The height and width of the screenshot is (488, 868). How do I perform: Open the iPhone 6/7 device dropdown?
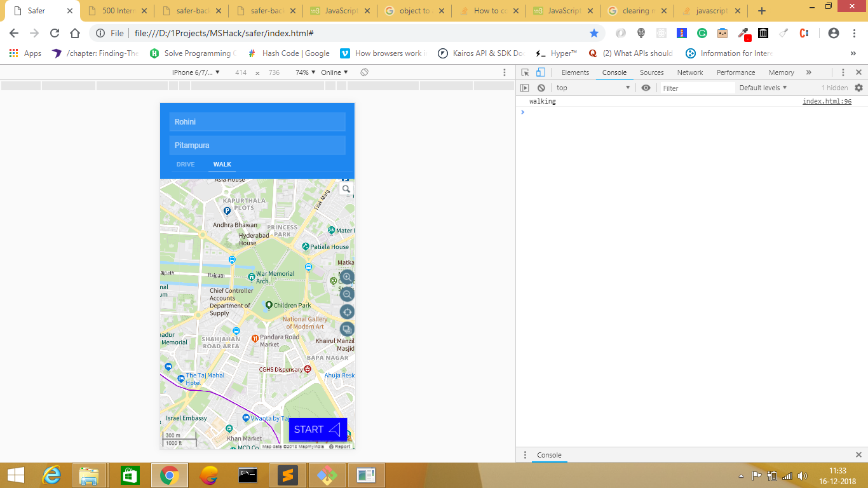tap(196, 72)
